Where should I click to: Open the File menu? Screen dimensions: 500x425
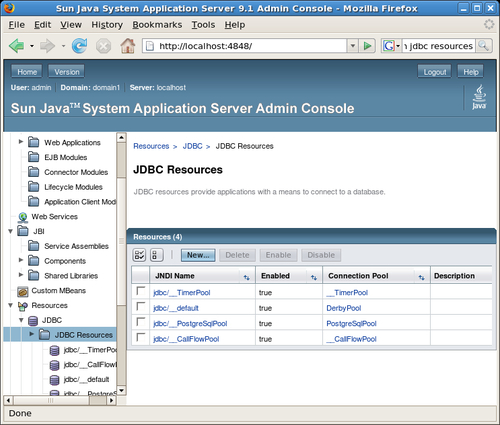[17, 25]
